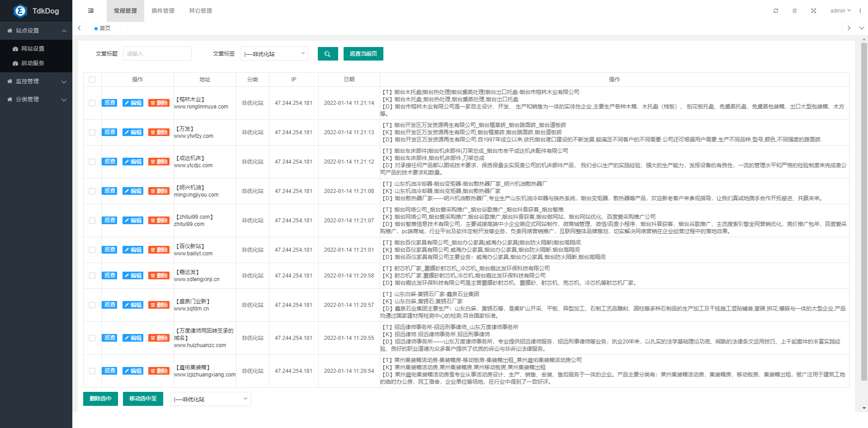The height and width of the screenshot is (428, 868).
Task: Open the bottom move-to category dropdown
Action: pos(211,399)
